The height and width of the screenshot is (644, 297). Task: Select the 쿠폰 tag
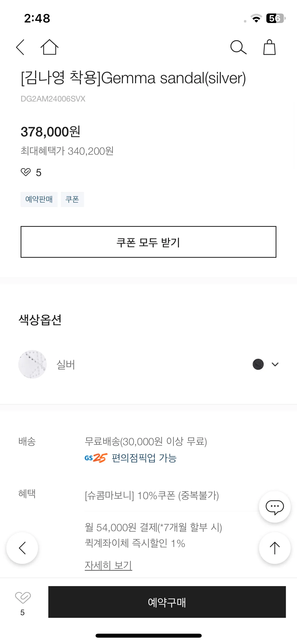pos(72,199)
